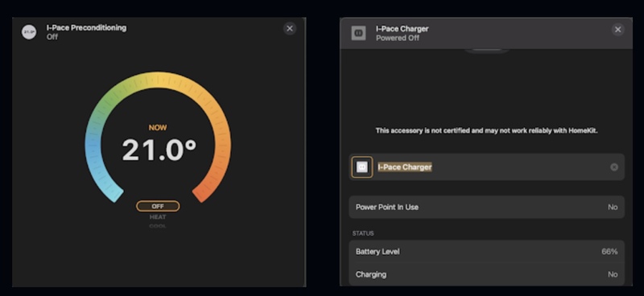Click the I-Pace Preconditioning title
Screen dimensions: 644x296
click(87, 28)
